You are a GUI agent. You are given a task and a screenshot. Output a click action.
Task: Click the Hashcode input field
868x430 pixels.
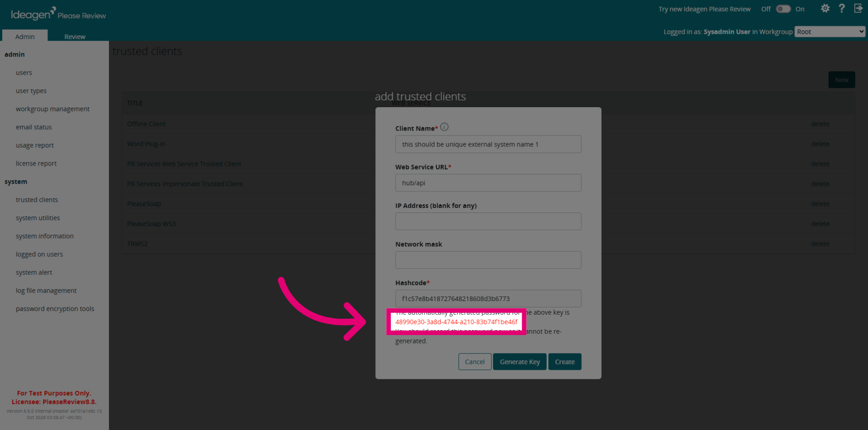488,298
